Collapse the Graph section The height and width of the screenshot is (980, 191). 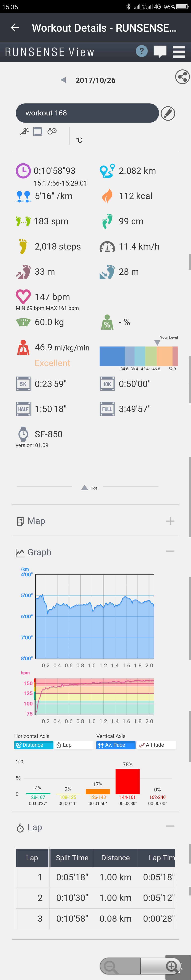click(170, 551)
